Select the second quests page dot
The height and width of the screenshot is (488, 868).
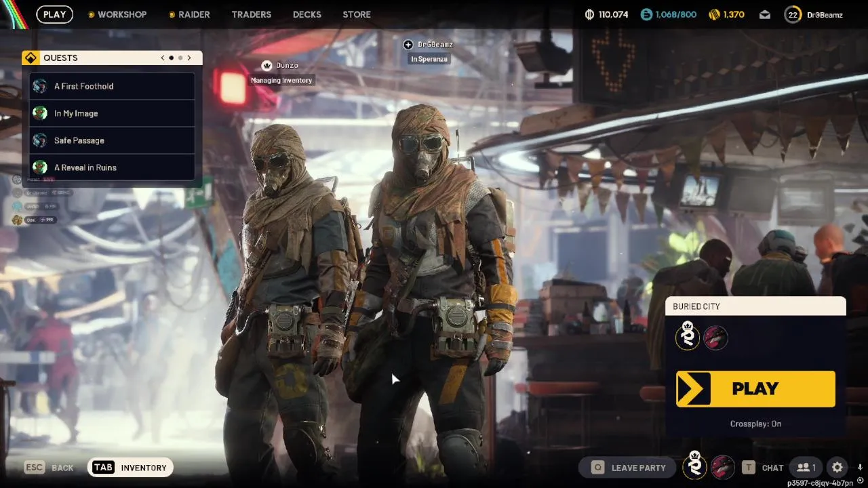click(x=180, y=58)
